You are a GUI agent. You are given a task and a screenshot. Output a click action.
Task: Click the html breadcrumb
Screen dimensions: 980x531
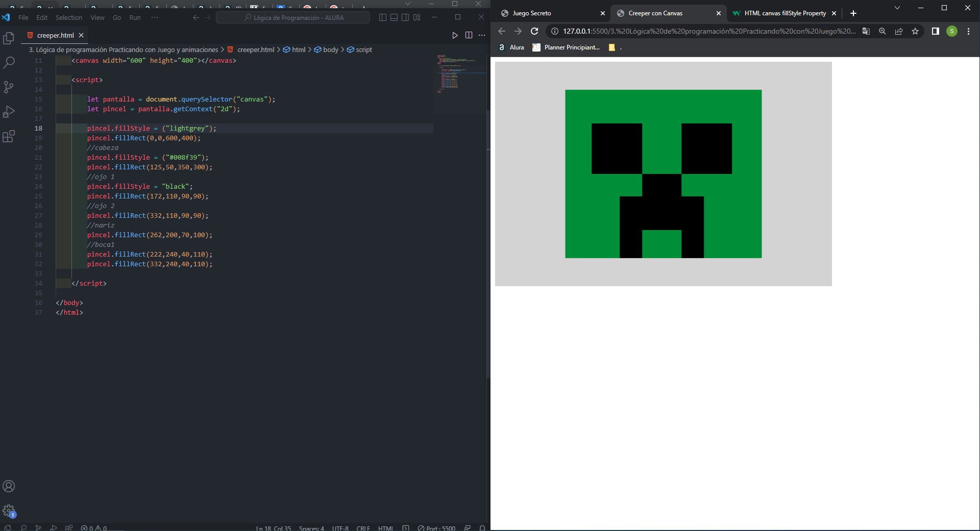point(295,49)
